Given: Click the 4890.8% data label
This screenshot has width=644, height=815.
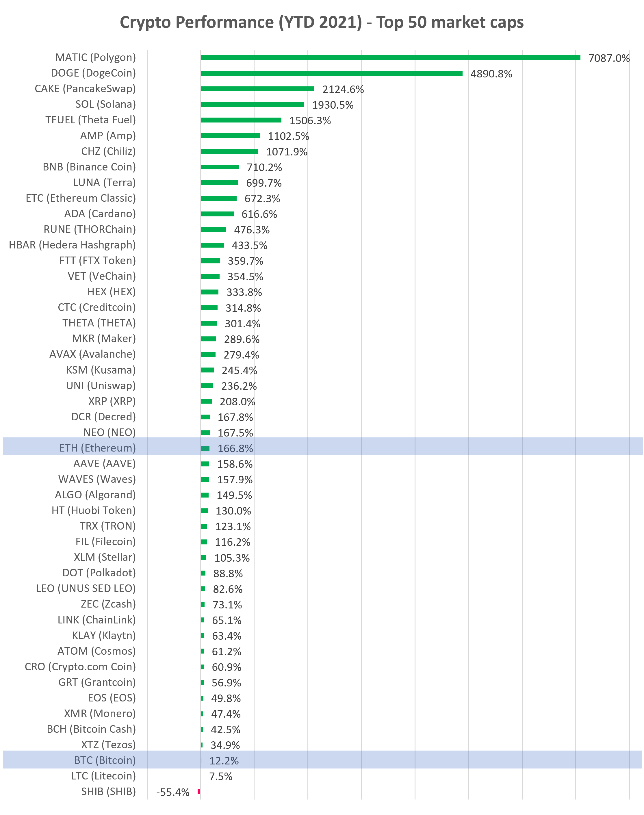Looking at the screenshot, I should pos(491,73).
